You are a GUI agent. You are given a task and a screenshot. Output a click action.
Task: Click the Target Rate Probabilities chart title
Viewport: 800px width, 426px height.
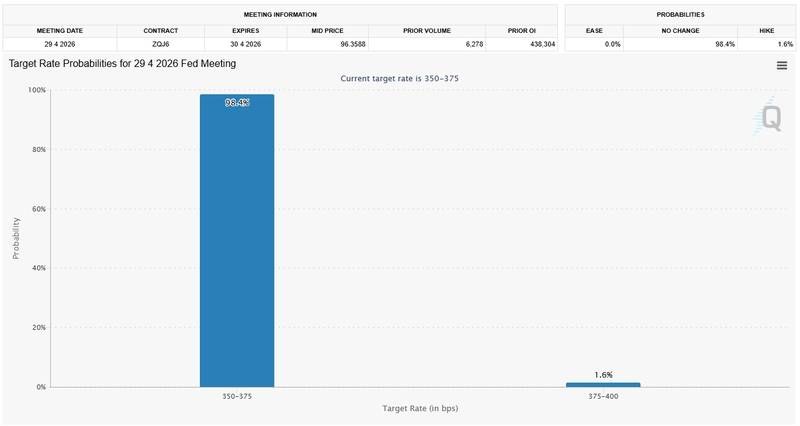[123, 64]
